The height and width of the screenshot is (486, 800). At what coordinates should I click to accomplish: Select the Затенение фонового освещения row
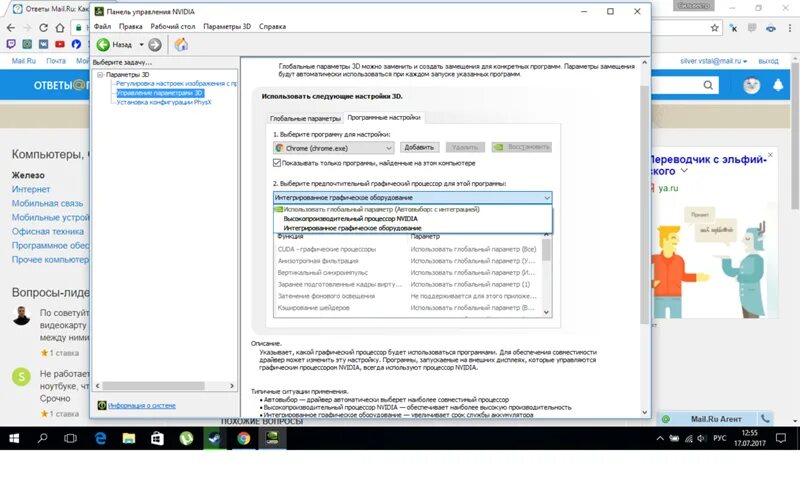[407, 296]
